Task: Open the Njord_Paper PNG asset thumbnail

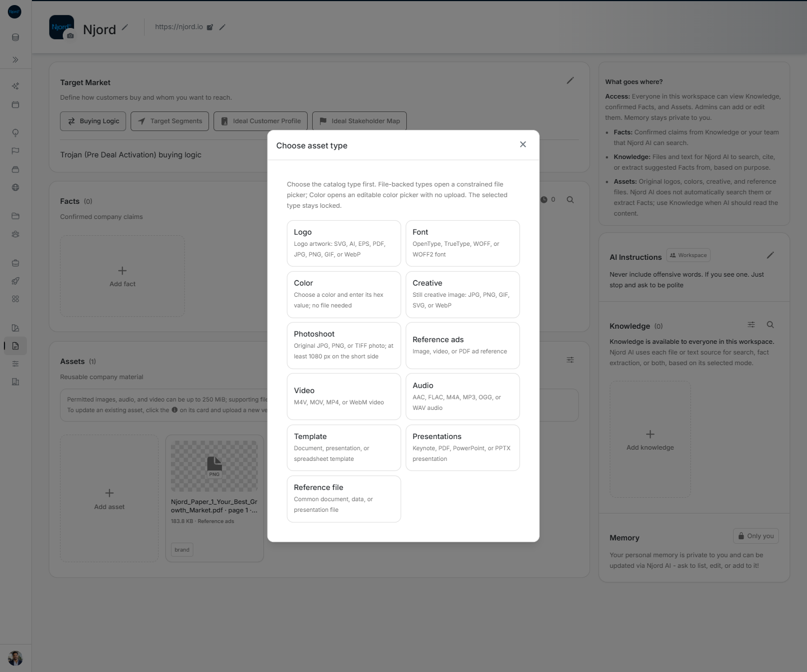Action: [215, 466]
